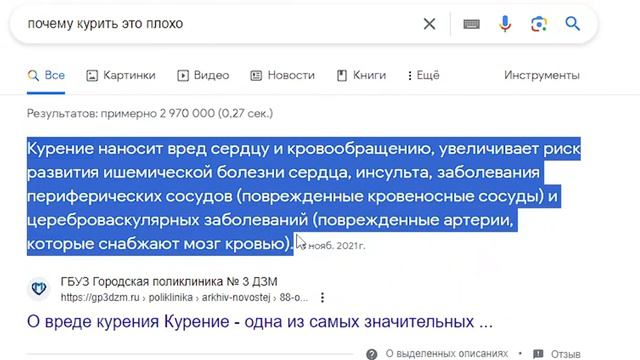Open the three-dot menu beside the URL

pos(322,298)
